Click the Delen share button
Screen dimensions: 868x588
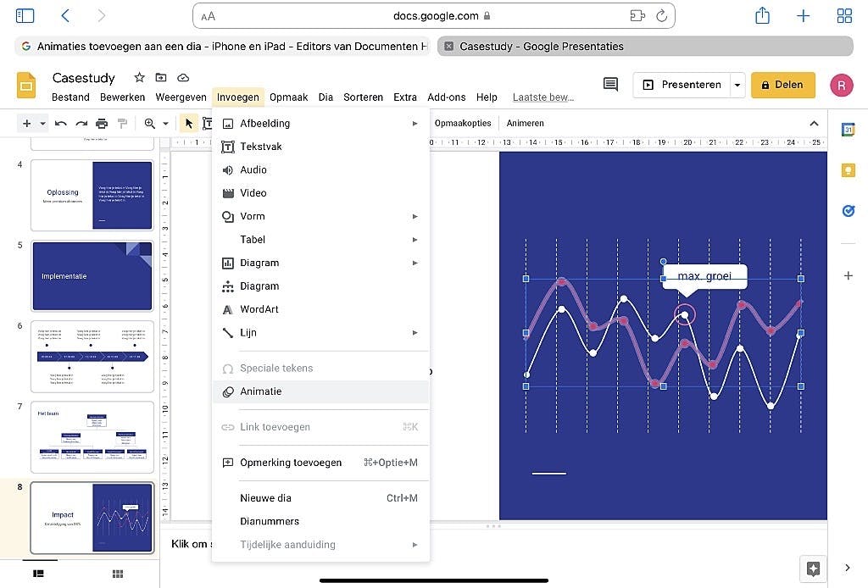coord(782,85)
